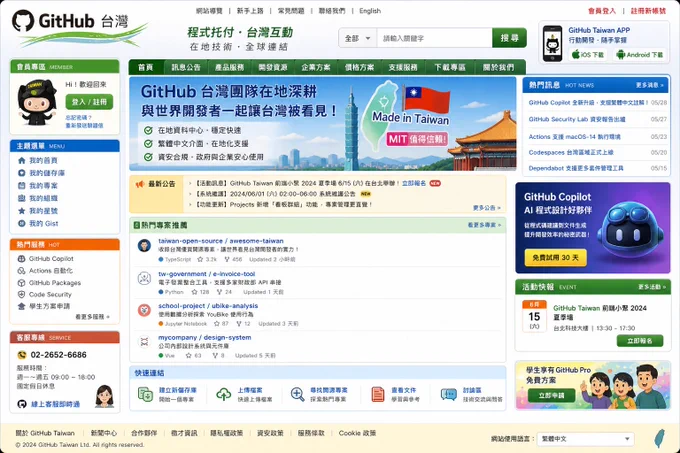Click the repository icon beside 我的儲存庫

(22, 173)
